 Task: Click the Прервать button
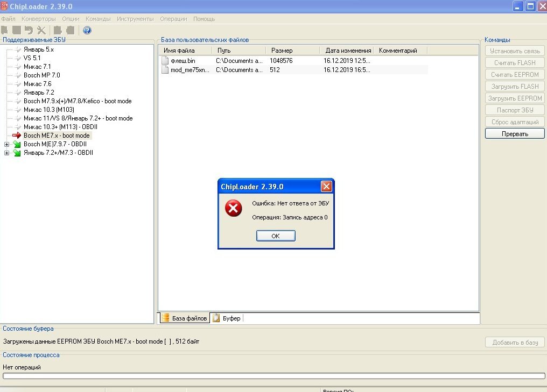pos(515,133)
